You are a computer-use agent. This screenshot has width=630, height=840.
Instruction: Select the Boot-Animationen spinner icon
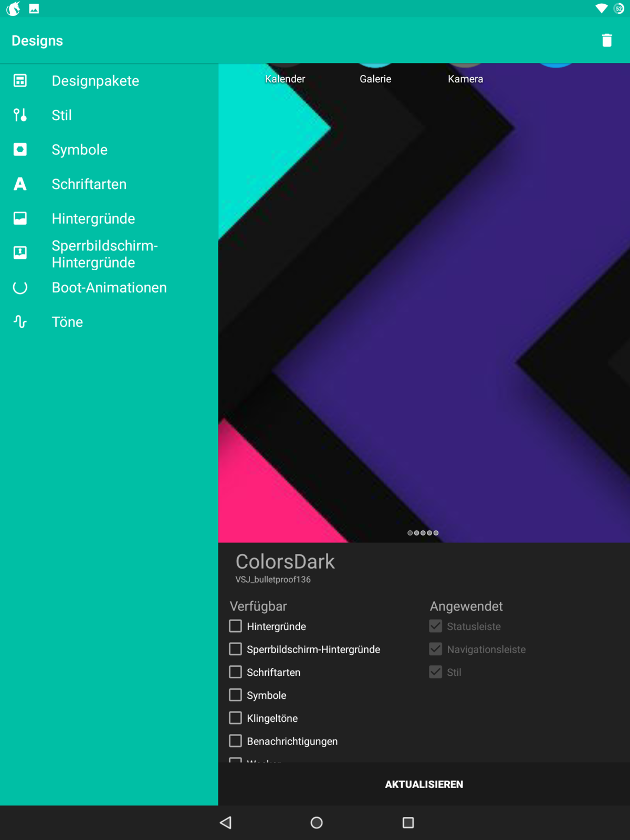pos(20,288)
